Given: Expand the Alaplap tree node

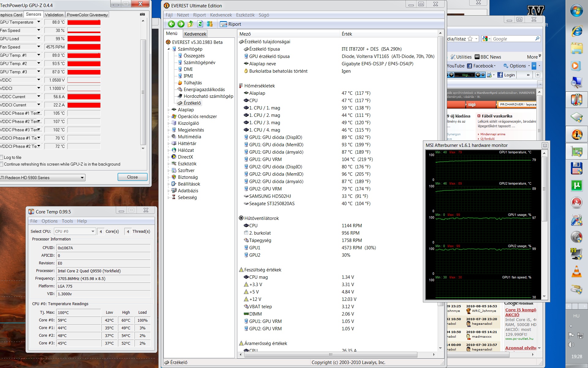Looking at the screenshot, I should [x=168, y=110].
